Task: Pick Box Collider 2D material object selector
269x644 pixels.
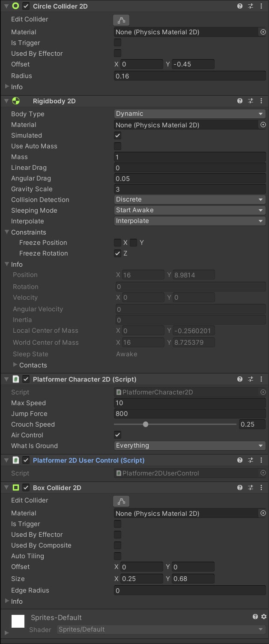Action: (x=263, y=513)
